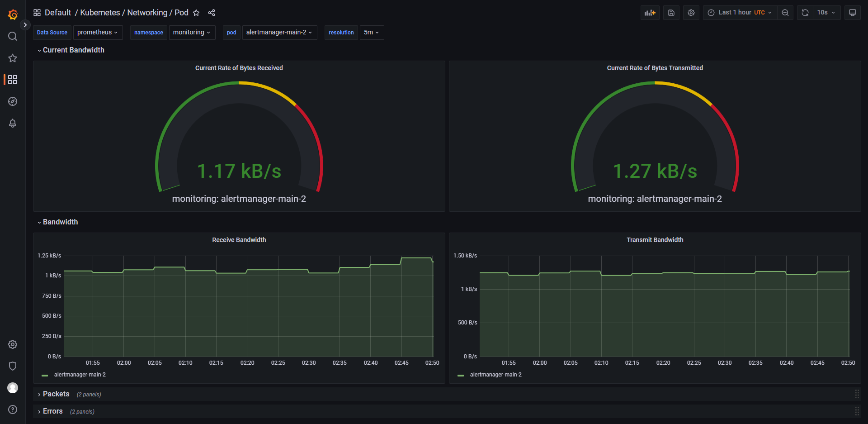Viewport: 868px width, 424px height.
Task: Star this dashboard as favorite
Action: click(196, 13)
